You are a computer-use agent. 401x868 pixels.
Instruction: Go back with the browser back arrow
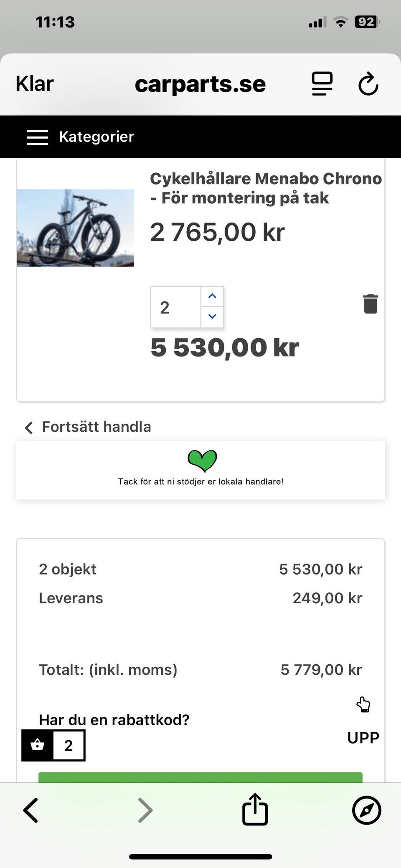31,810
